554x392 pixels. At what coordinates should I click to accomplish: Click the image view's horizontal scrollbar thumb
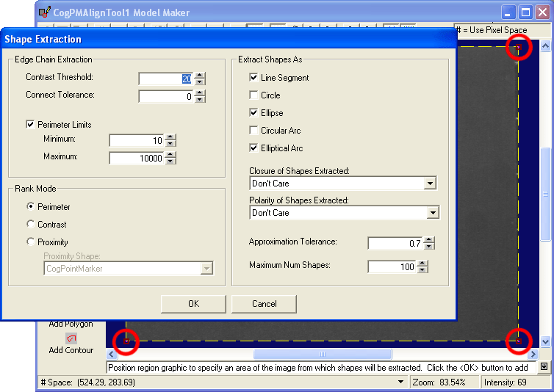pos(323,354)
